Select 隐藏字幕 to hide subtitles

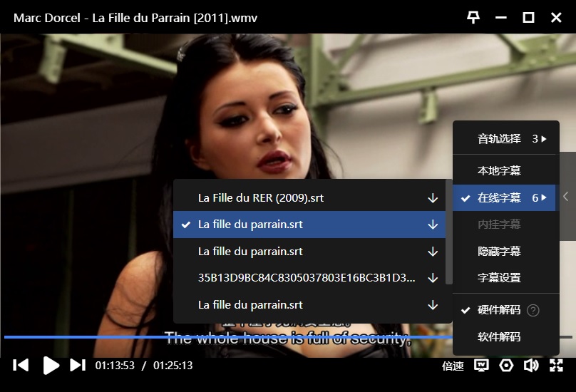(498, 252)
